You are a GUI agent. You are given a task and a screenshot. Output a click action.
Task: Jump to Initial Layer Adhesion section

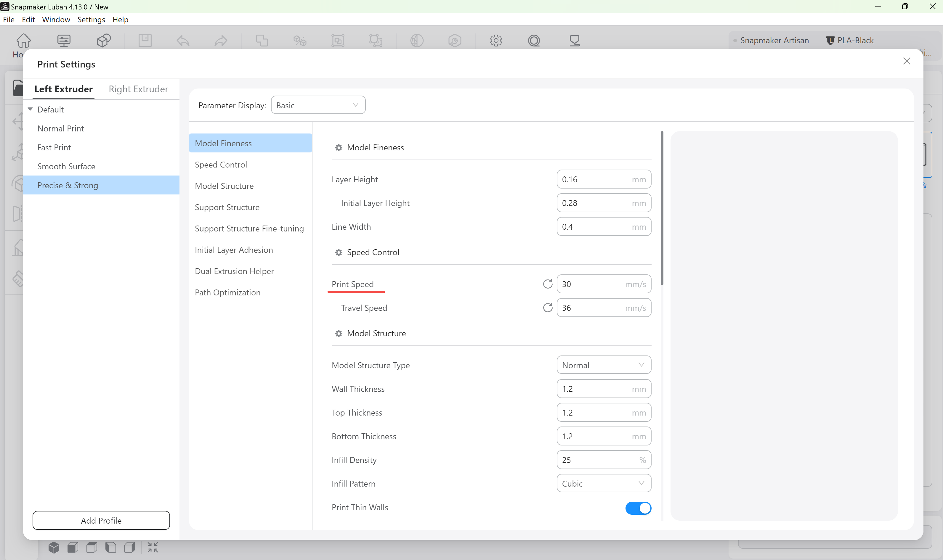point(250,250)
